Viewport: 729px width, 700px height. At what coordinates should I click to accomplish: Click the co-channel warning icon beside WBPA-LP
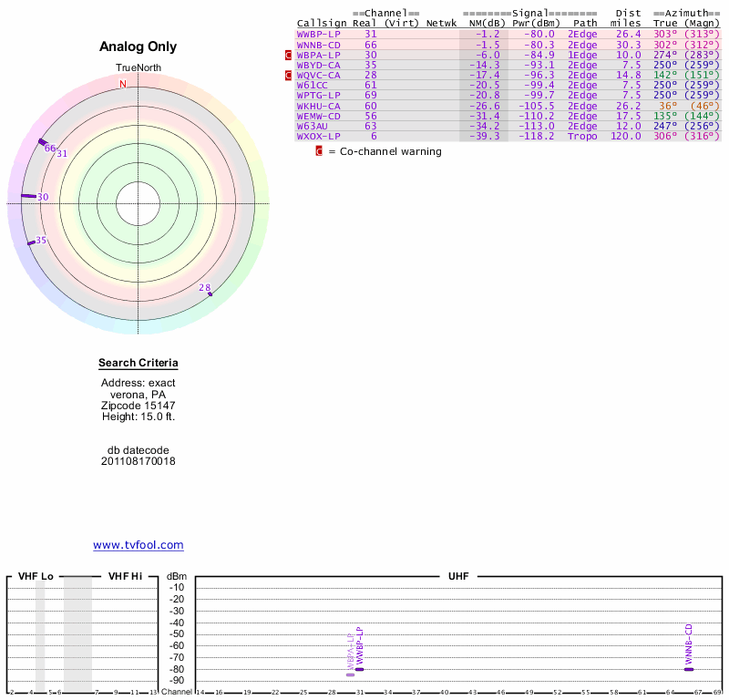pos(289,55)
